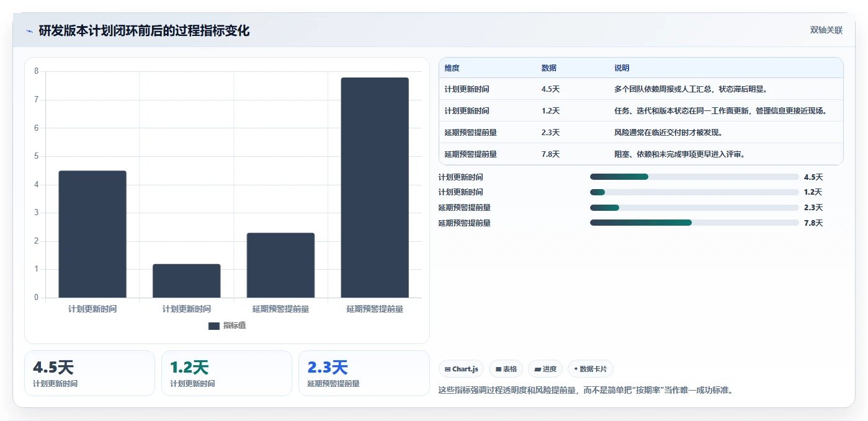Click the progress bar showing 1.2天
This screenshot has width=868, height=421.
pyautogui.click(x=694, y=192)
